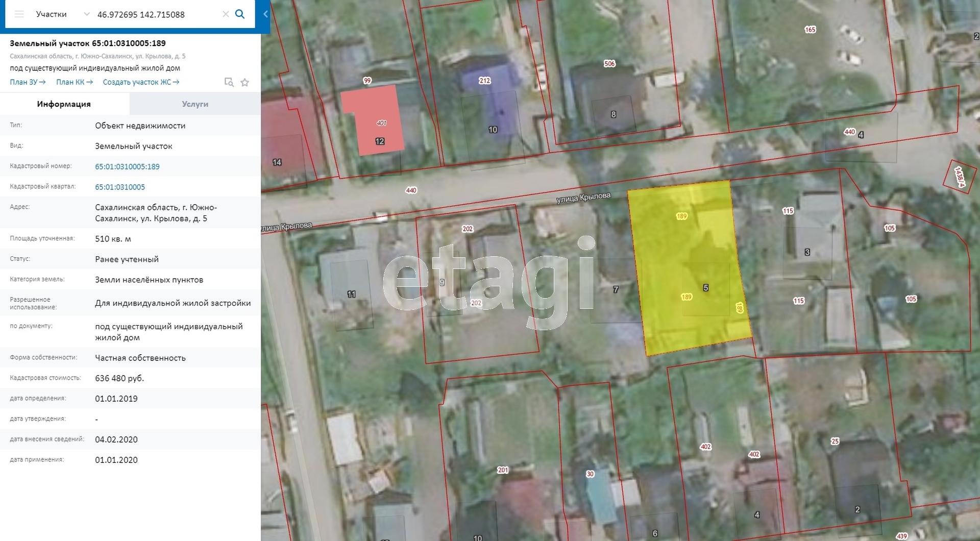980x541 pixels.
Task: Open cadastral number 65:01:0310005:189 link
Action: [x=127, y=167]
